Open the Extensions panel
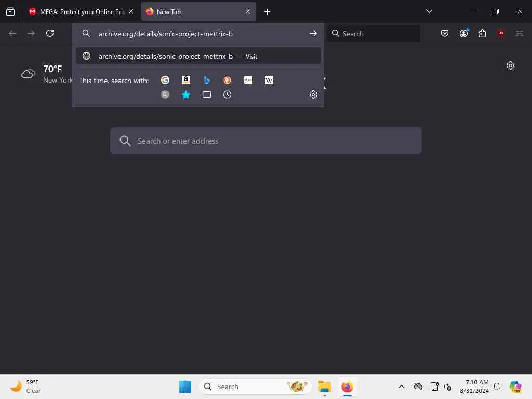This screenshot has width=532, height=399. pos(482,33)
